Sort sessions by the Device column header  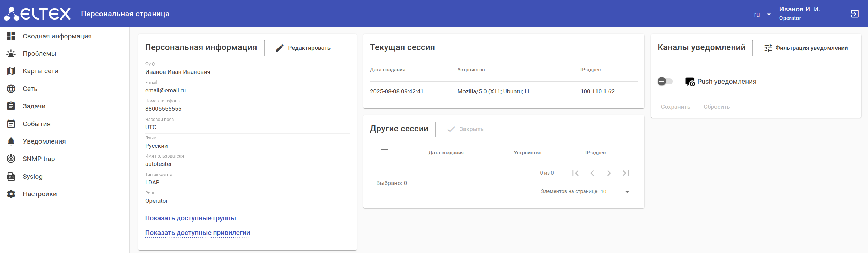(527, 153)
